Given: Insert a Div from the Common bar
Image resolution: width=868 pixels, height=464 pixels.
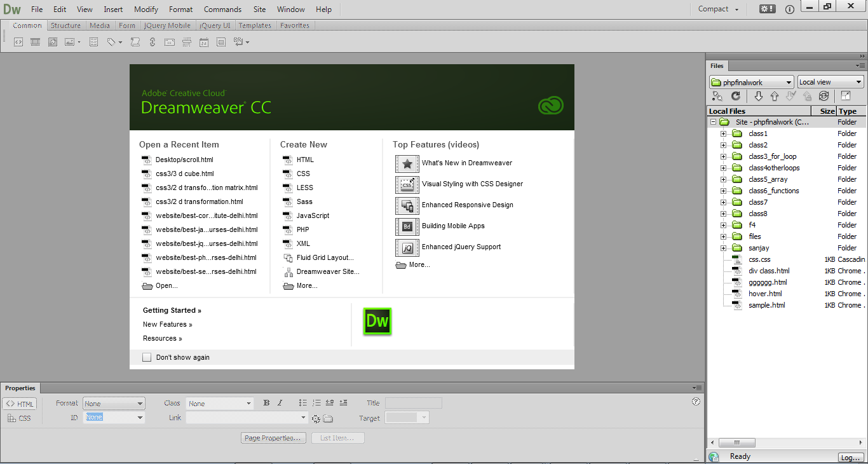Looking at the screenshot, I should tap(18, 42).
